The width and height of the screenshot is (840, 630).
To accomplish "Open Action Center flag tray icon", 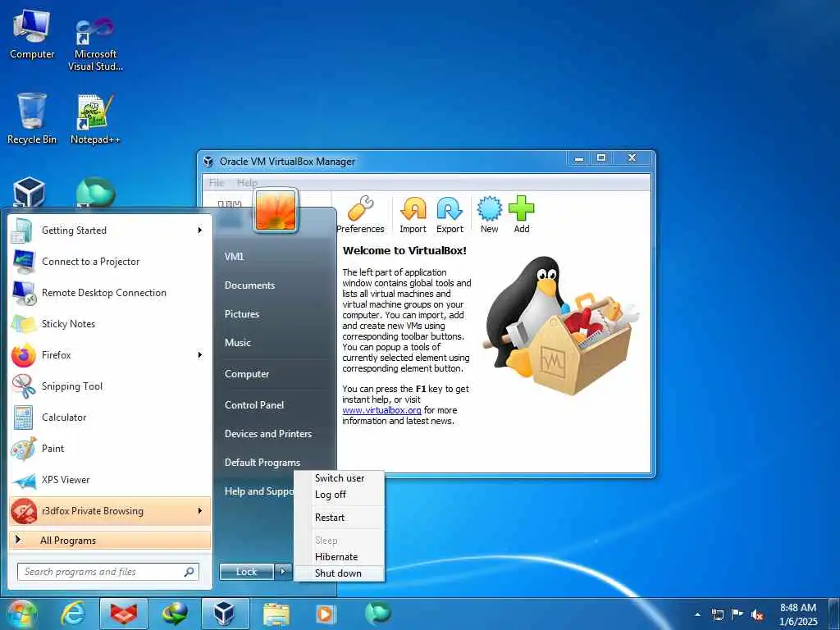I will point(737,614).
